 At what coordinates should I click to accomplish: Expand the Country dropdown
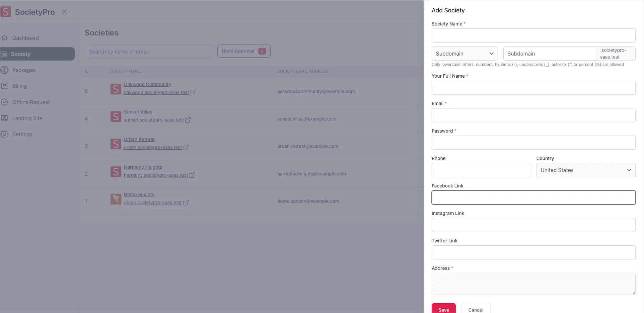(586, 170)
